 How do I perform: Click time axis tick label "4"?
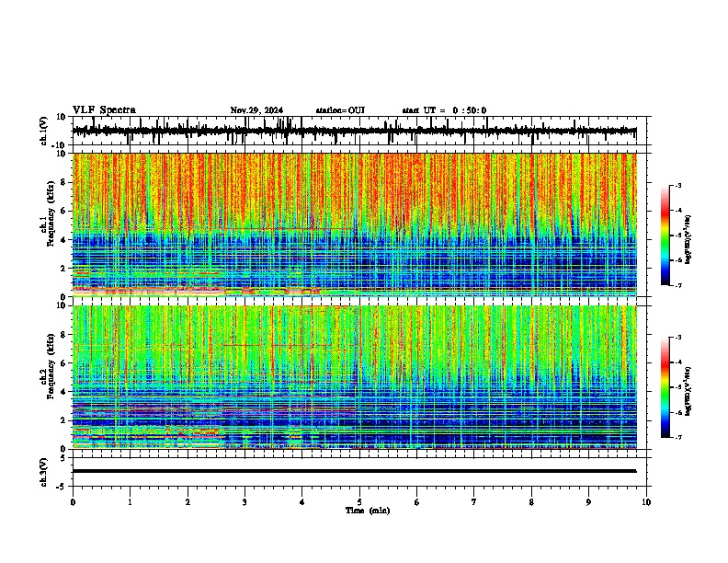coord(302,502)
